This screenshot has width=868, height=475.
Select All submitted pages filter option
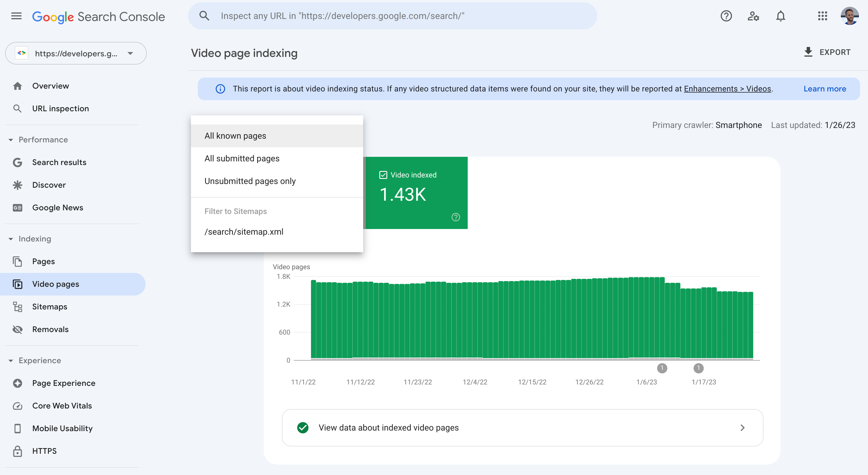click(242, 158)
